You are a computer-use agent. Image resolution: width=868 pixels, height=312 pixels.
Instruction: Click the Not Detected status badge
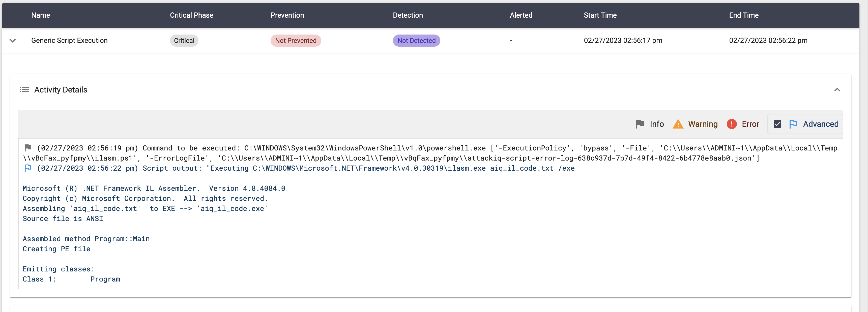point(416,40)
